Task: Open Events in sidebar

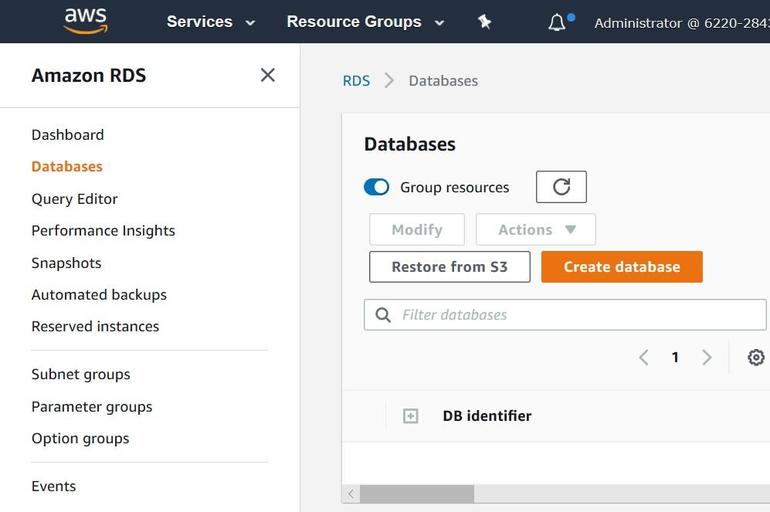Action: [x=54, y=486]
